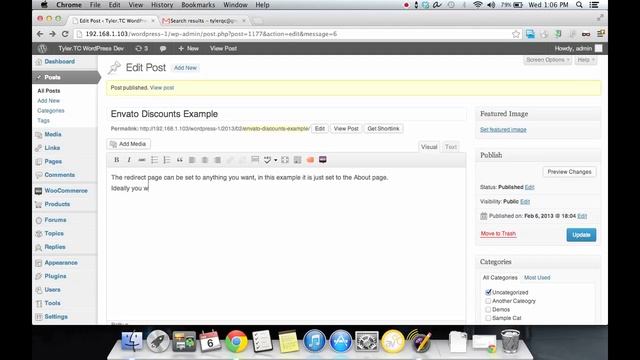The height and width of the screenshot is (360, 640).
Task: Insert an unordered bullet list
Action: [x=154, y=160]
